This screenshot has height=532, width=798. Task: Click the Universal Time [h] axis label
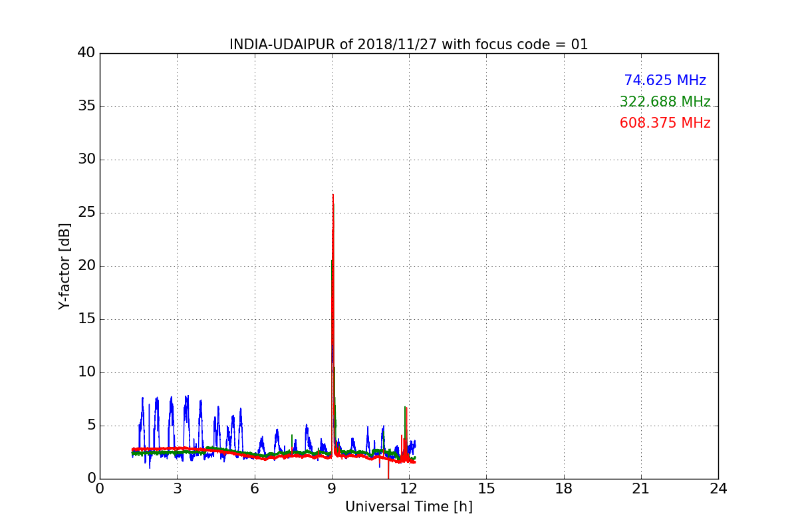click(408, 507)
